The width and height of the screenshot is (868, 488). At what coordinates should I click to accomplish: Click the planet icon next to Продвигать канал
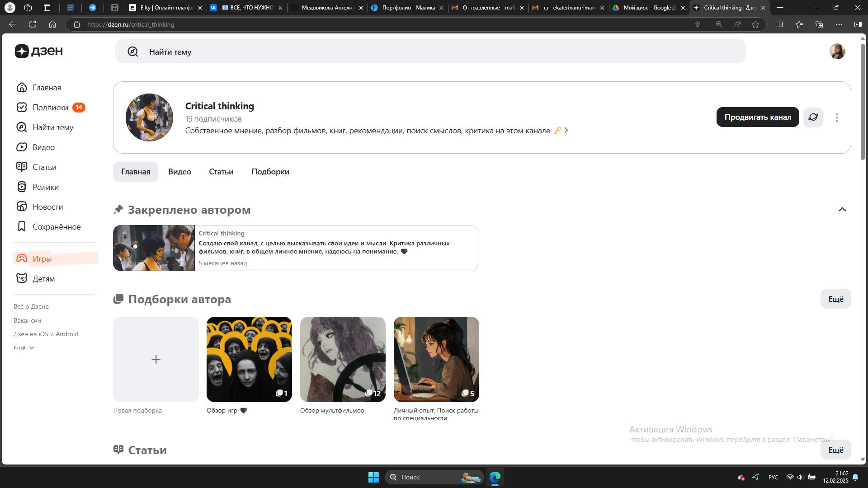coord(813,117)
